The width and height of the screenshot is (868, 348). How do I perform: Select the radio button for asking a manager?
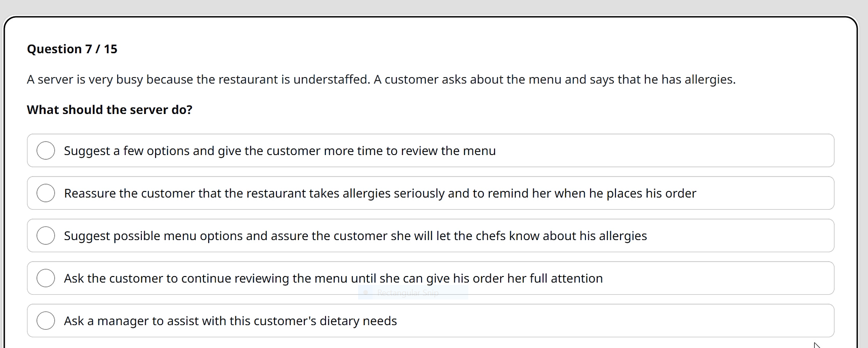tap(46, 320)
